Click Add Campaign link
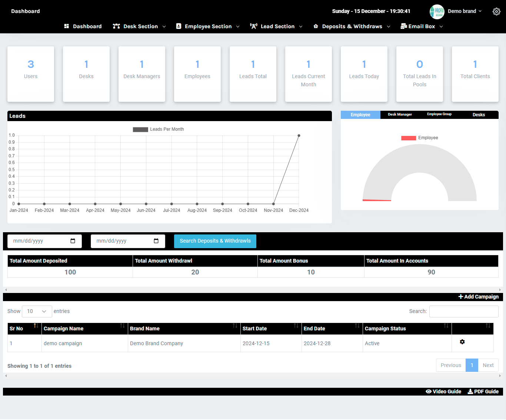The height and width of the screenshot is (420, 506). click(478, 297)
